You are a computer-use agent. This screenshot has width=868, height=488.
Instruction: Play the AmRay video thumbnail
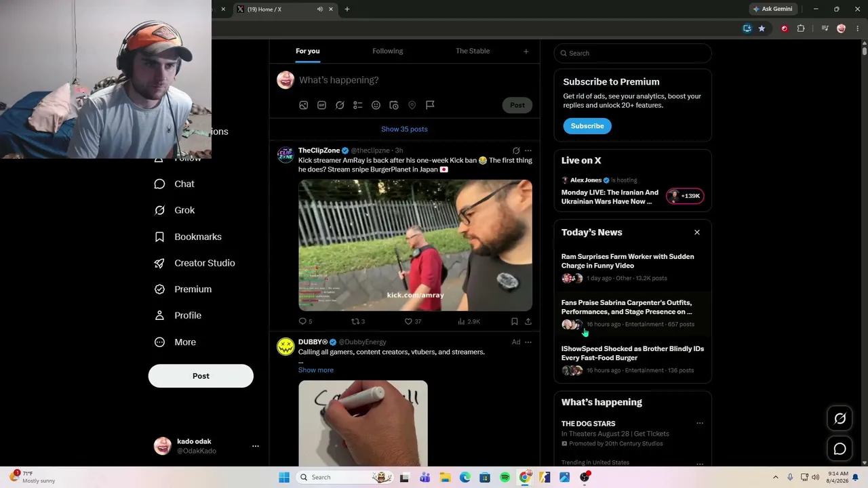tap(416, 245)
